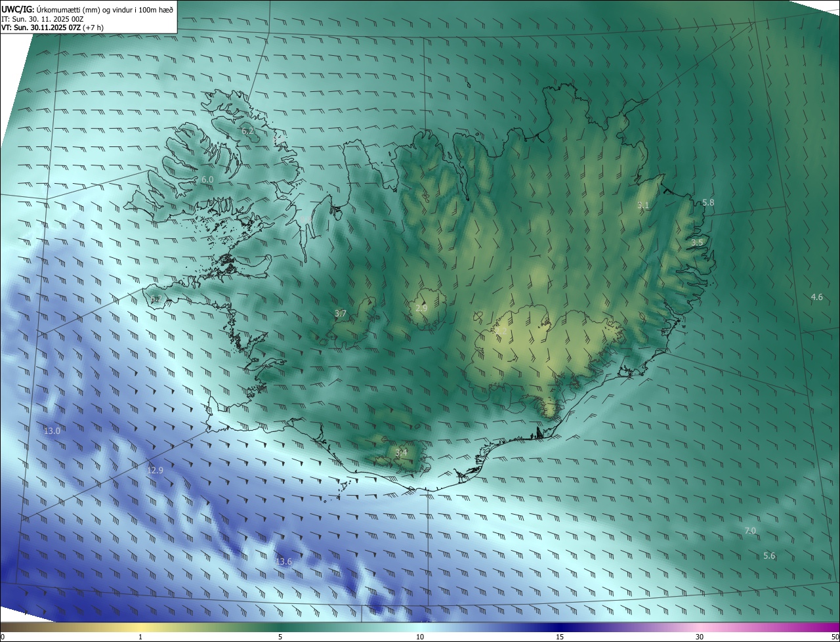Image resolution: width=840 pixels, height=642 pixels.
Task: Click the 6.2 value on Drangajökull glacier in the Westfjords
Action: point(247,131)
